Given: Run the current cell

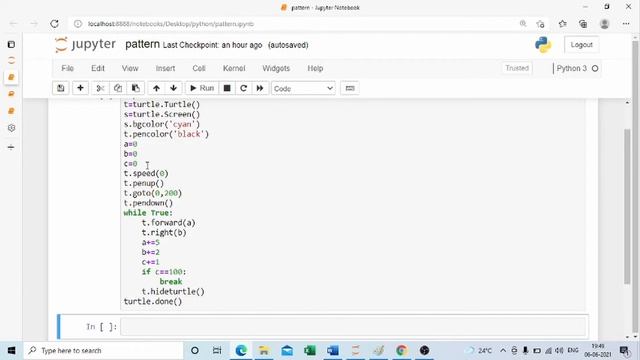Looking at the screenshot, I should pyautogui.click(x=202, y=88).
